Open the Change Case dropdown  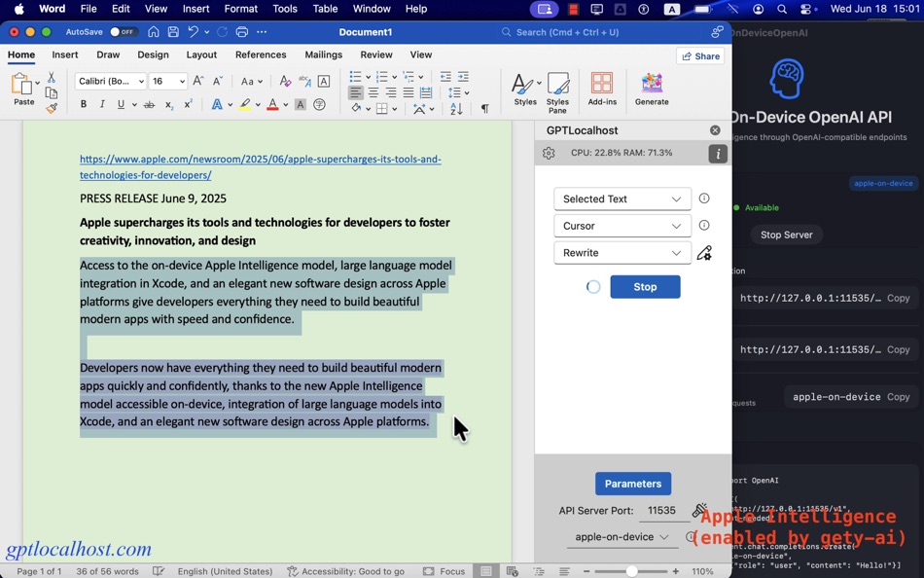click(x=252, y=82)
